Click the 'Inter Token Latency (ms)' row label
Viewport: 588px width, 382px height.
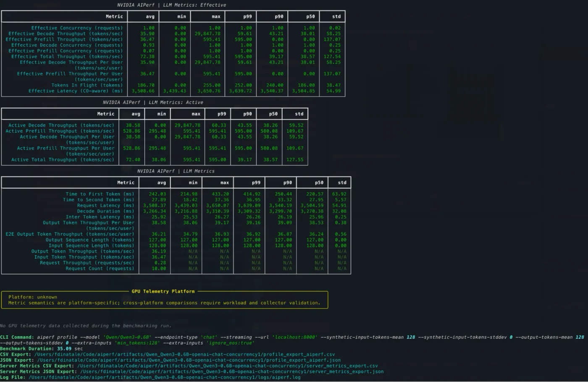(100, 217)
